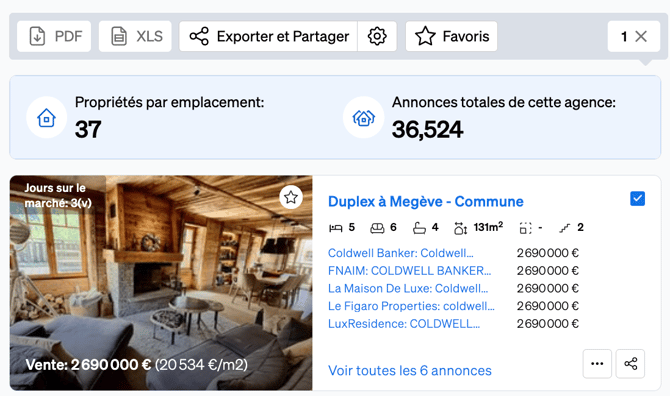Viewport: 670px width, 396px height.
Task: Select the 36,524 total listings figure
Action: (427, 129)
